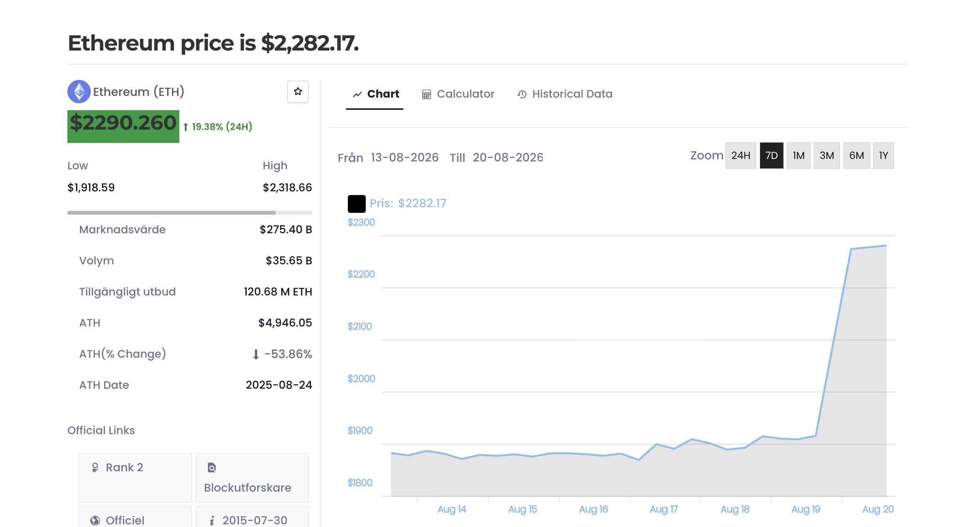The height and width of the screenshot is (527, 980).
Task: Click the ATH value $4,946.05
Action: tap(285, 323)
